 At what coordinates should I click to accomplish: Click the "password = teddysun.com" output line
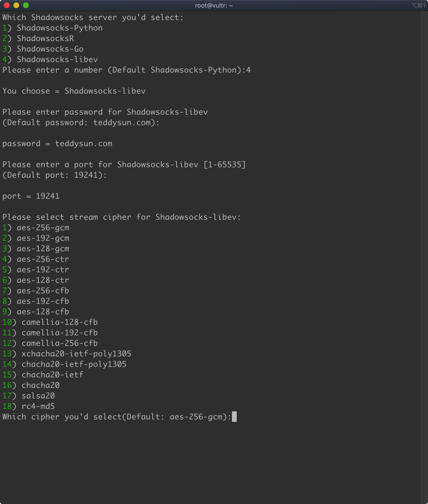pos(57,144)
